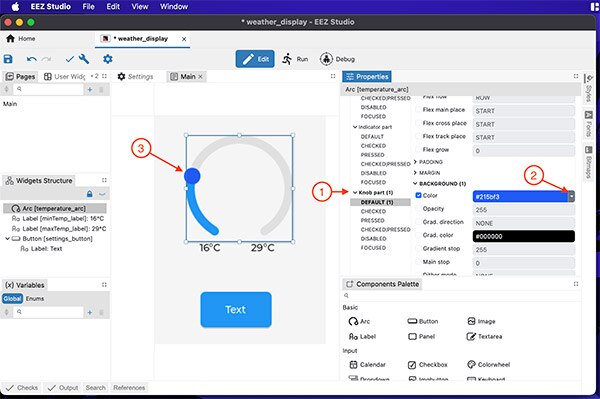Open project settings gear in toolbar
600x399 pixels.
pos(108,59)
